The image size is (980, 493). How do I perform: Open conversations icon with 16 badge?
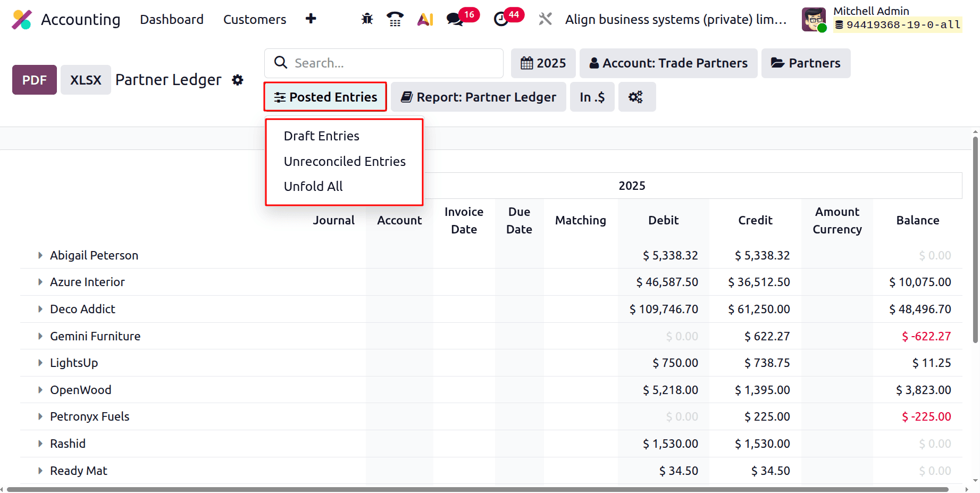(x=462, y=18)
